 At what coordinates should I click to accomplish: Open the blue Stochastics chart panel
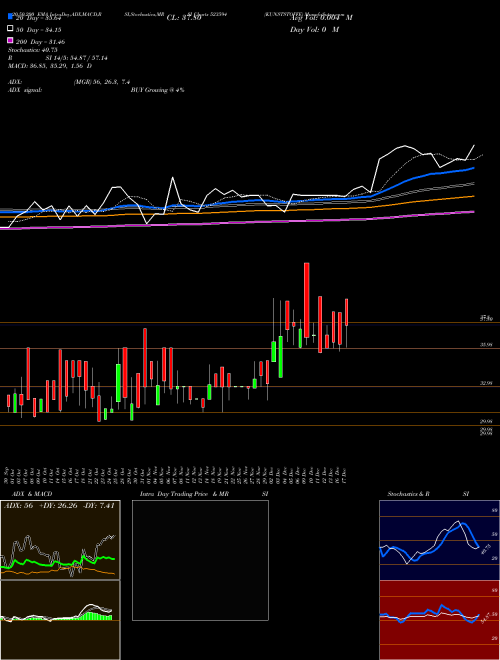[439, 540]
